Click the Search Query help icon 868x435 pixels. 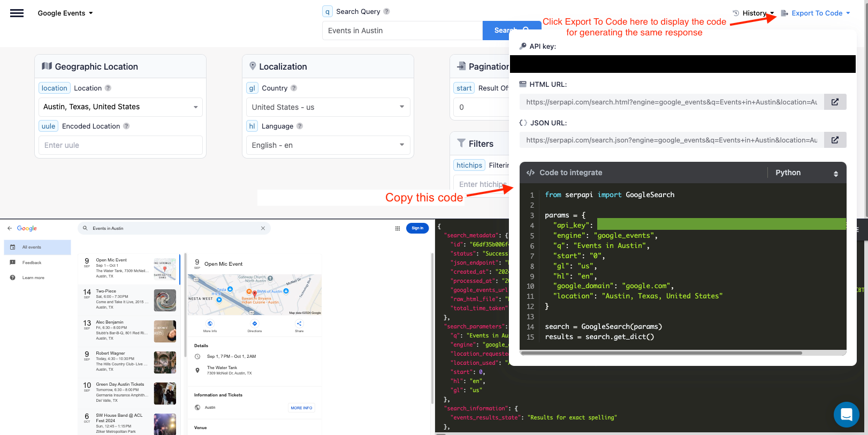pyautogui.click(x=386, y=11)
